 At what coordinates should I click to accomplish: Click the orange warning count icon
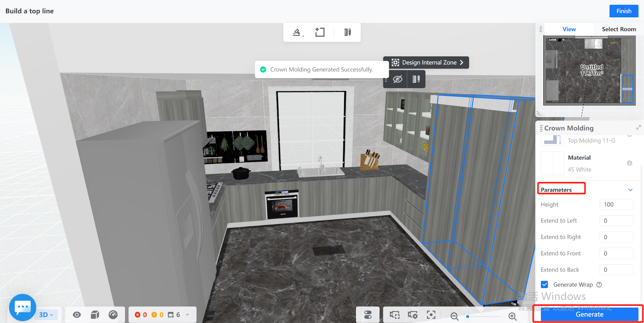tap(154, 315)
